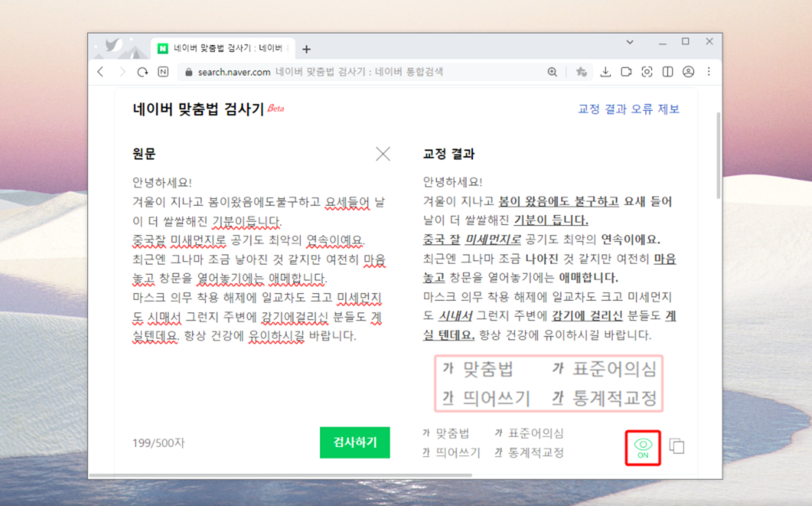Toggle the eye ON highlight switch
This screenshot has height=506, width=812.
(x=643, y=448)
